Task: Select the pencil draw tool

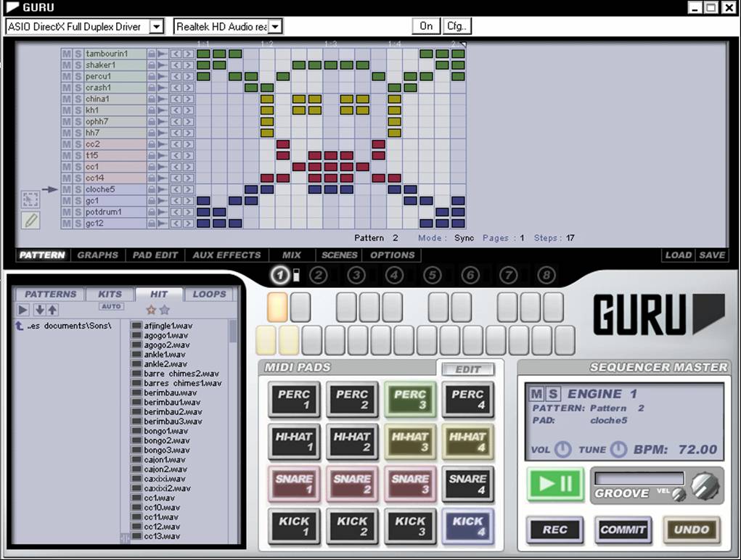Action: point(30,221)
